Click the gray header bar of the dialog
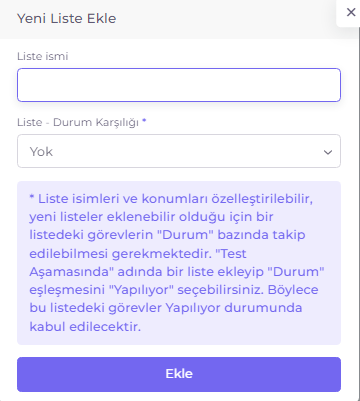This screenshot has height=401, width=360. (168, 19)
